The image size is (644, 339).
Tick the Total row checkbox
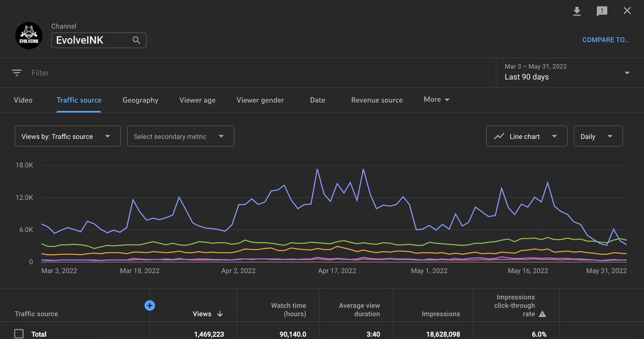(19, 334)
